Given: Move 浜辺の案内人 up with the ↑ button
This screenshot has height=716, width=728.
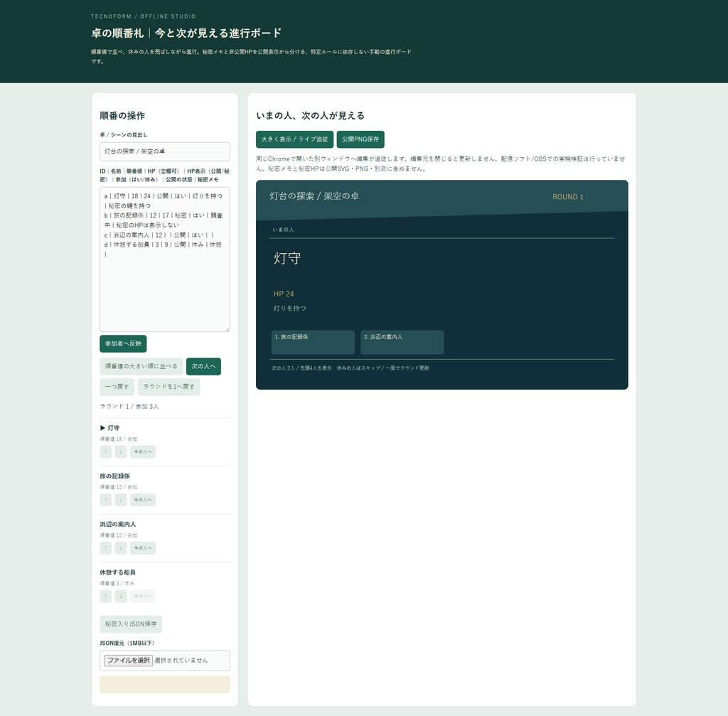Looking at the screenshot, I should pos(106,548).
